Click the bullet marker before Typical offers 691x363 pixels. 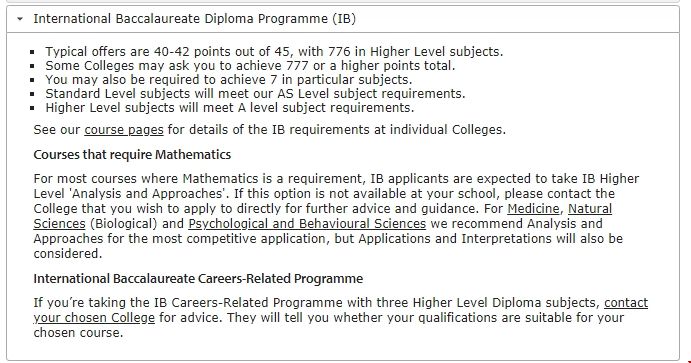[x=32, y=52]
